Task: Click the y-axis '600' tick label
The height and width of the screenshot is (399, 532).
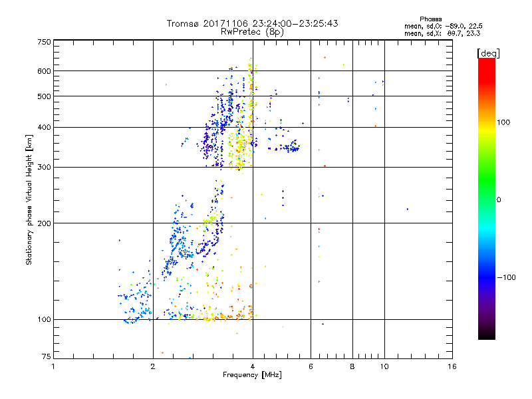Action: (x=44, y=71)
